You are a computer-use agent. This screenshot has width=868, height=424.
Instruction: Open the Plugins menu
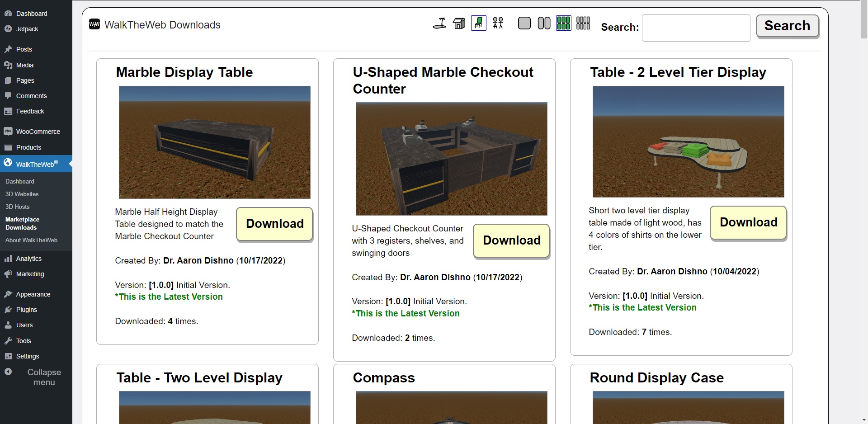pos(36,310)
